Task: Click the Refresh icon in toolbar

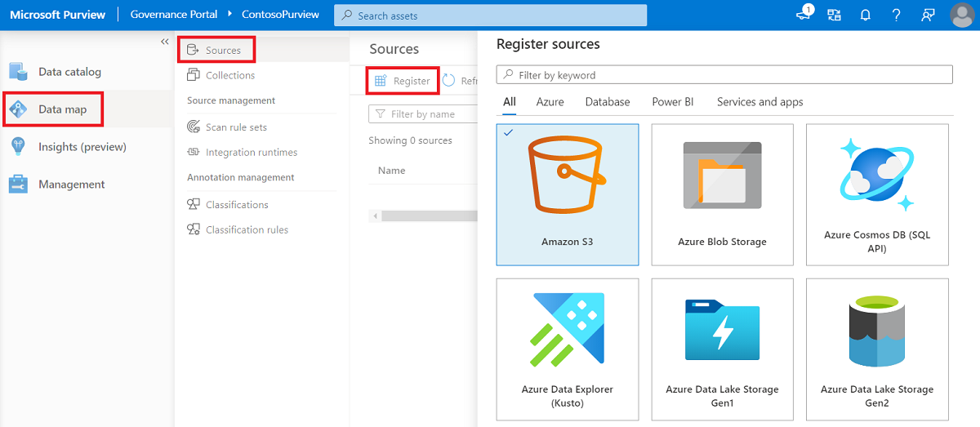Action: coord(448,81)
